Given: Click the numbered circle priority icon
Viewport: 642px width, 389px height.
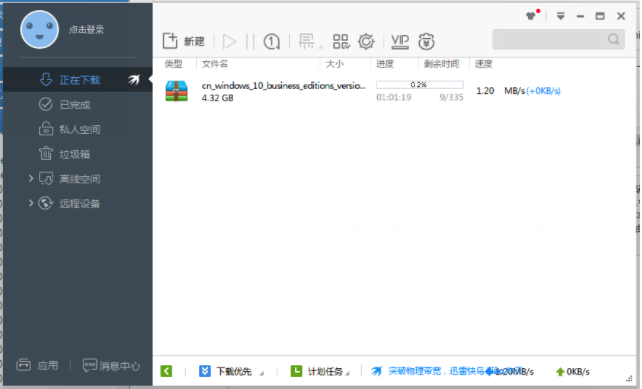Looking at the screenshot, I should tap(271, 41).
